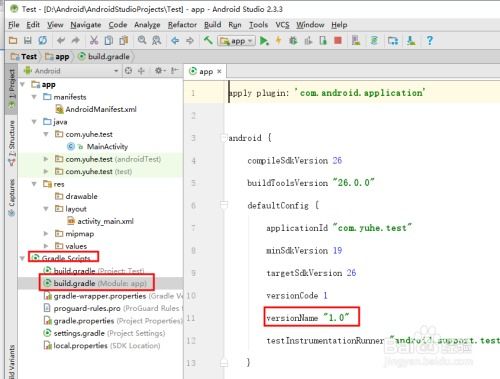Viewport: 500px width, 379px height.
Task: Close the app editor tab
Action: click(x=219, y=71)
